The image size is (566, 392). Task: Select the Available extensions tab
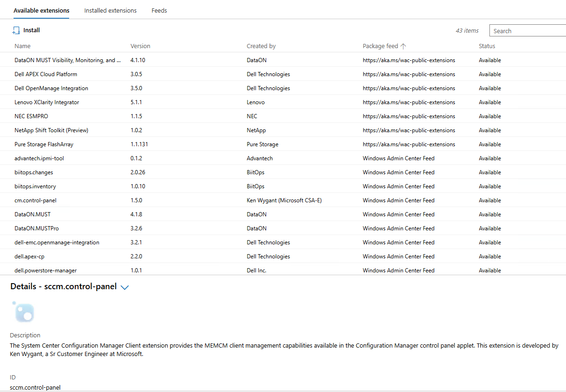click(x=42, y=10)
